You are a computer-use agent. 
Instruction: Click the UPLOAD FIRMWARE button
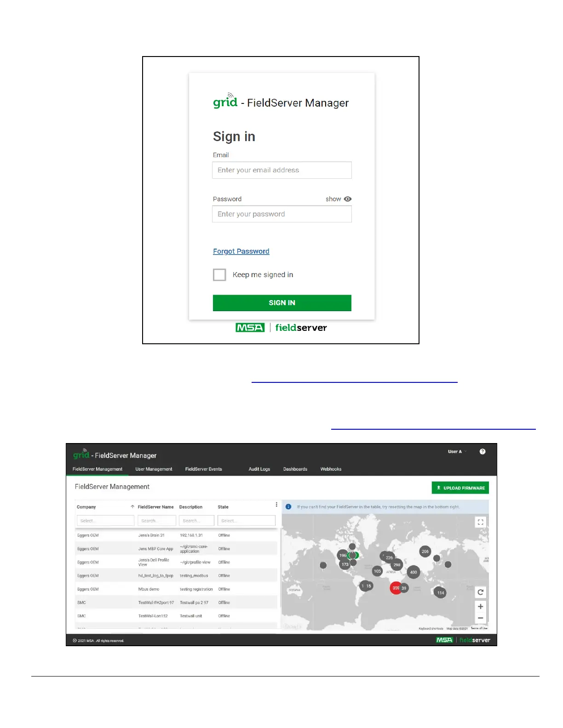pyautogui.click(x=460, y=488)
